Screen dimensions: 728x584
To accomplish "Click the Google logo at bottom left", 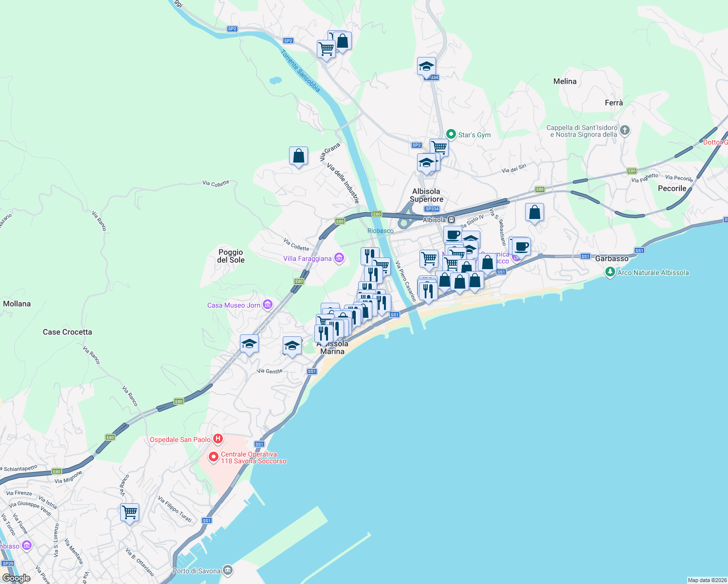I will (18, 578).
